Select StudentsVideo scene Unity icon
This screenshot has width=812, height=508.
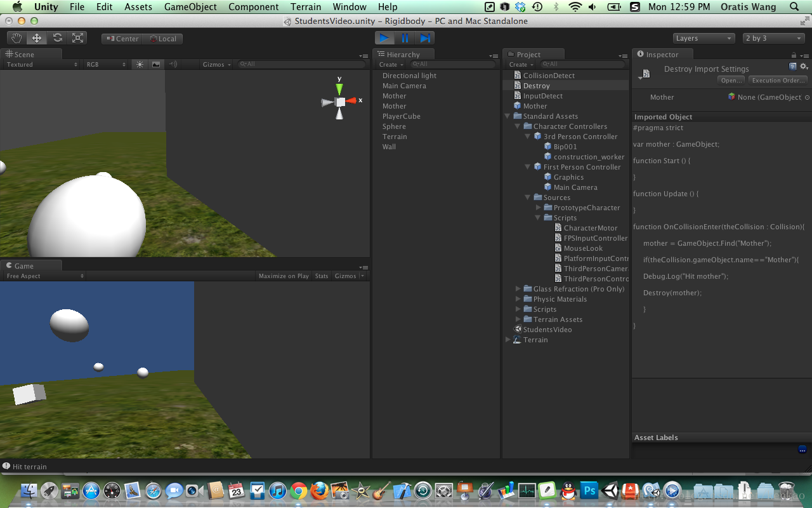(x=517, y=330)
